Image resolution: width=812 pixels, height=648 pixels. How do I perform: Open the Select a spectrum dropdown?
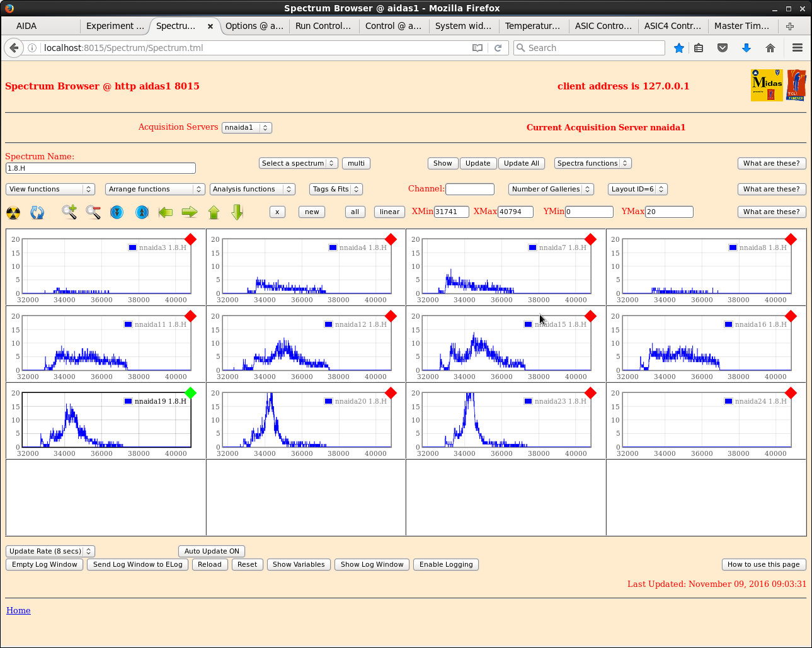[x=299, y=163]
